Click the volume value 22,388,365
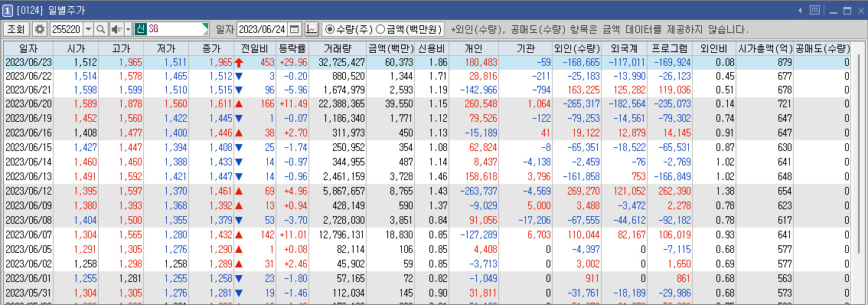The width and height of the screenshot is (868, 305). (x=341, y=103)
